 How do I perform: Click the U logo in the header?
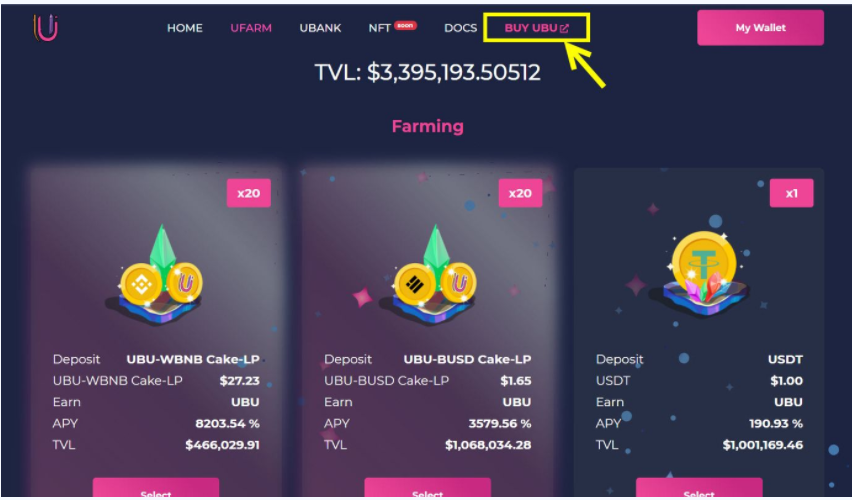tap(46, 28)
